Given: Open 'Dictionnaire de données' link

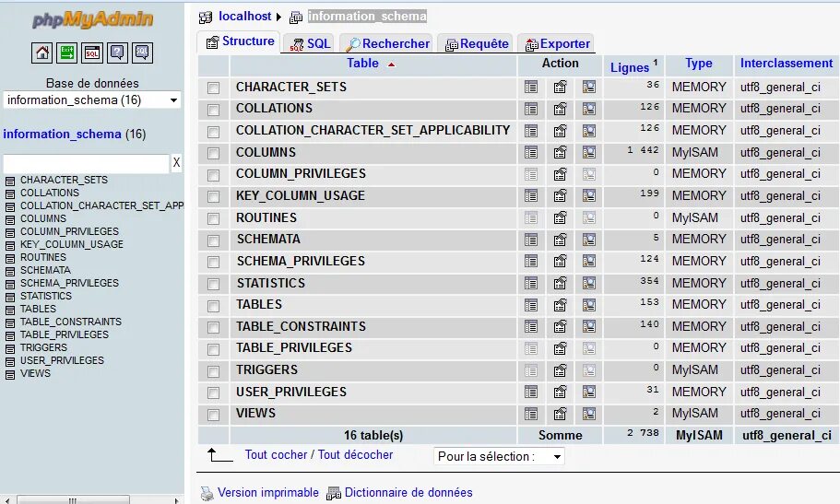Looking at the screenshot, I should [x=408, y=492].
